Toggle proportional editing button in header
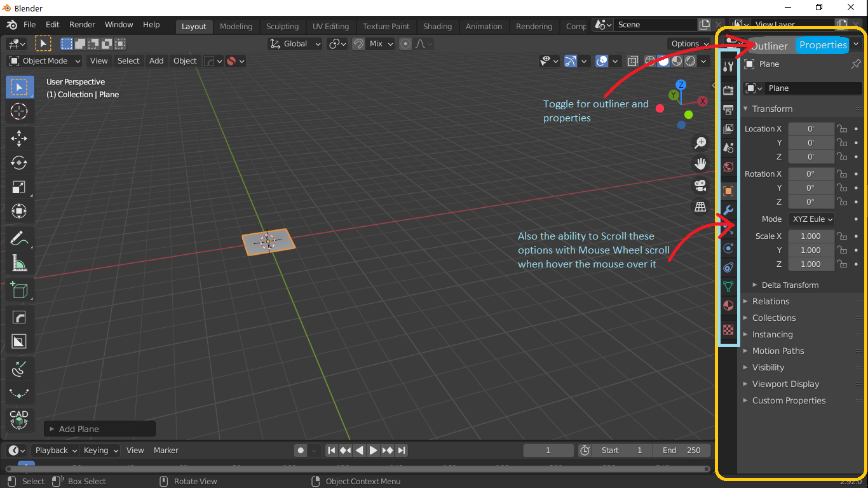This screenshot has width=868, height=488. point(405,44)
